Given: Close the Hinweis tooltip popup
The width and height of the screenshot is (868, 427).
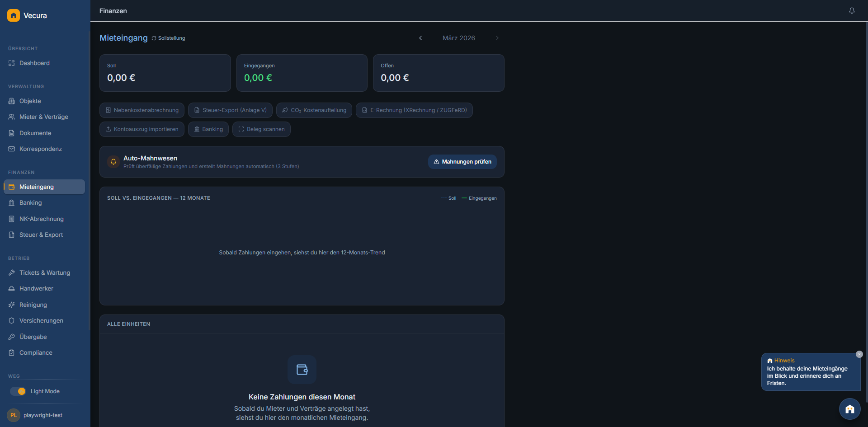Looking at the screenshot, I should pos(859,354).
